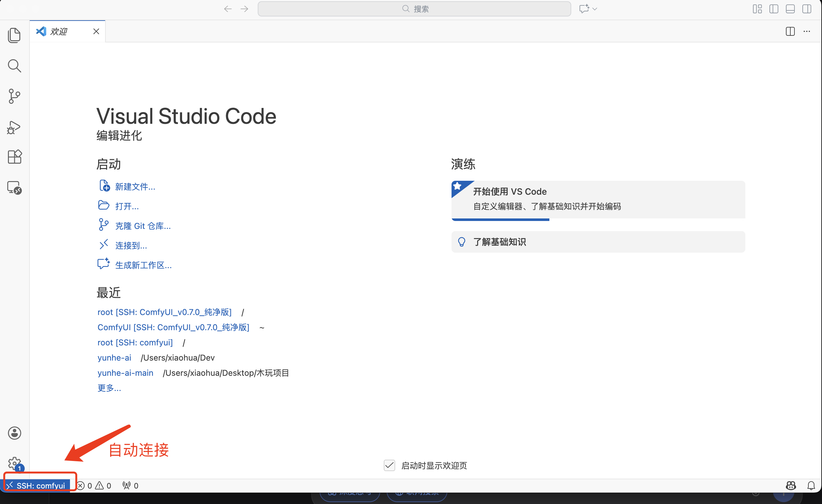The height and width of the screenshot is (504, 822).
Task: Open the editor more actions ellipsis menu
Action: click(x=807, y=31)
